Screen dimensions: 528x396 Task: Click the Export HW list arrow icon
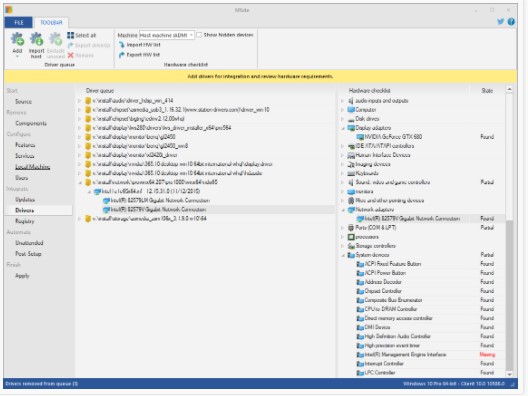(122, 55)
